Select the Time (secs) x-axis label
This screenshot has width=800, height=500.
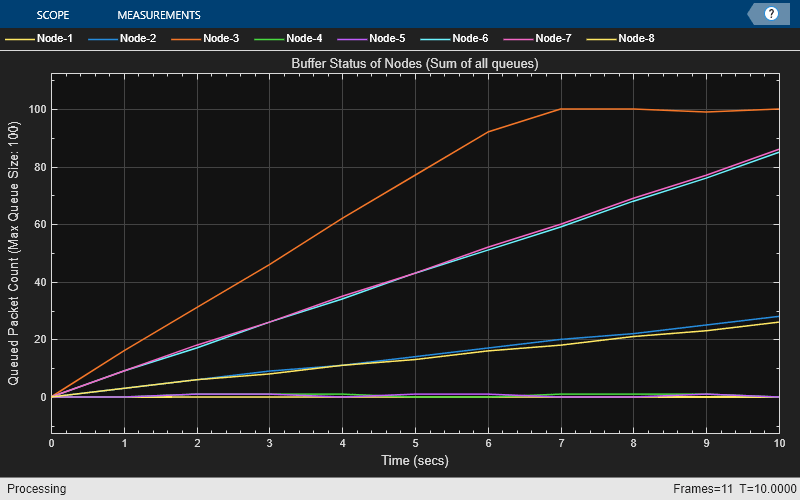(415, 460)
